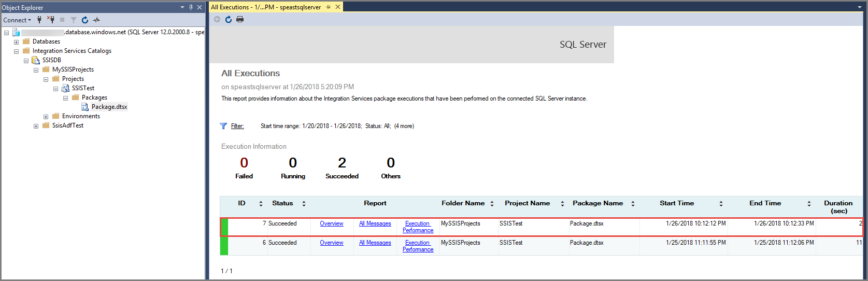Sort by Folder Name column

pyautogui.click(x=492, y=204)
